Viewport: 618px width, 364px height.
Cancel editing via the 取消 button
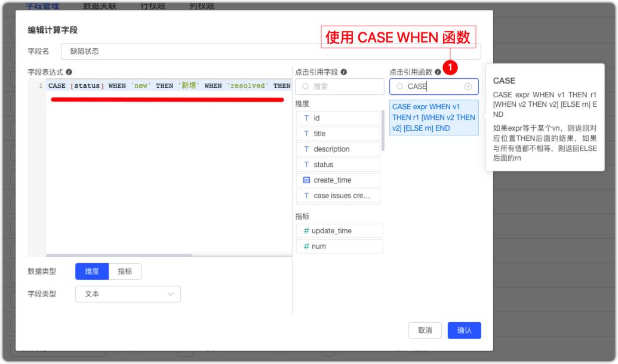pos(425,331)
